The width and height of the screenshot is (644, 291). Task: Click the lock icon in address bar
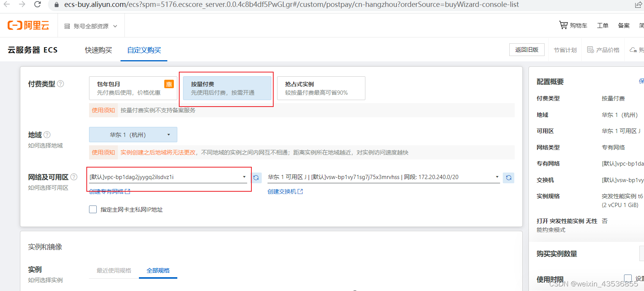[56, 5]
